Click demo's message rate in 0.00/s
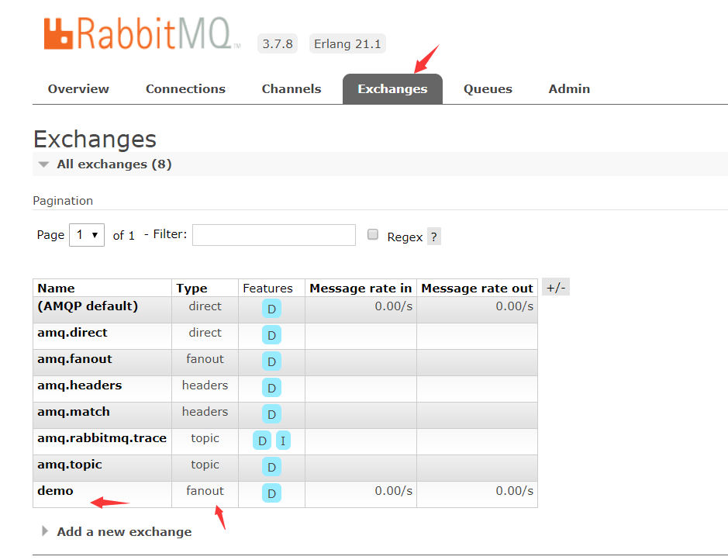Screen dimensions: 728x560 394,491
